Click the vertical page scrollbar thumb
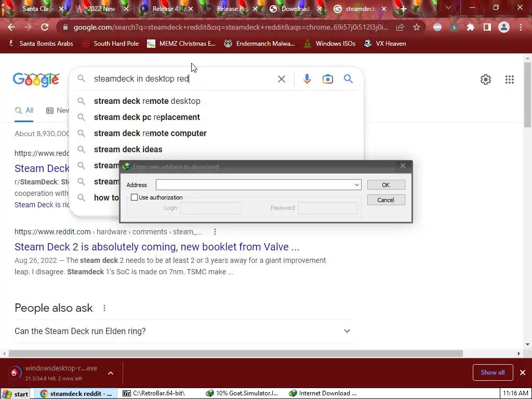Image resolution: width=532 pixels, height=399 pixels. point(527,95)
